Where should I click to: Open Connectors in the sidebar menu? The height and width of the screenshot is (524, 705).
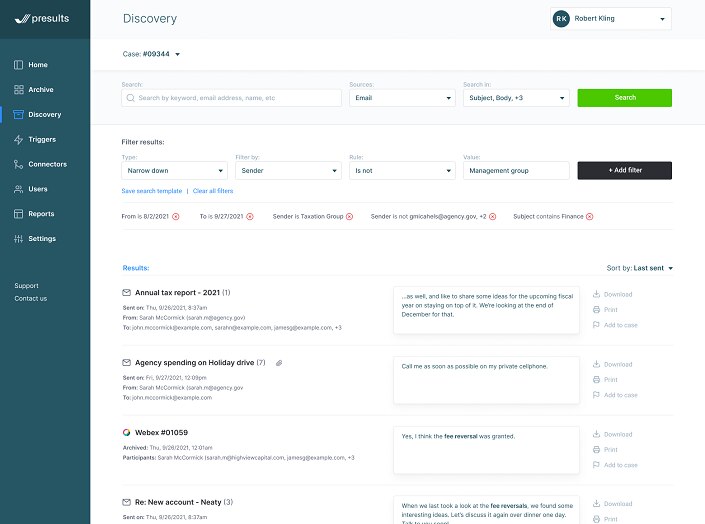click(x=47, y=164)
